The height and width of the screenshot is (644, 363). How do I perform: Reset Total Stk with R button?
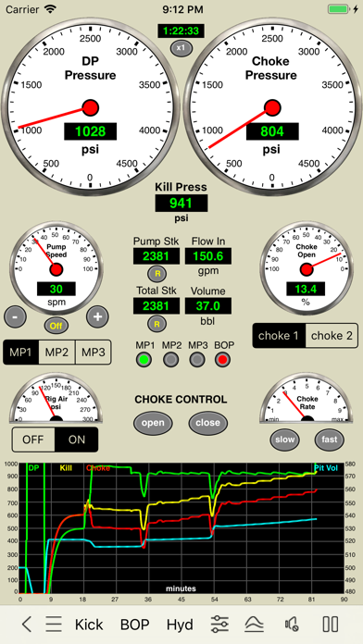(x=156, y=324)
